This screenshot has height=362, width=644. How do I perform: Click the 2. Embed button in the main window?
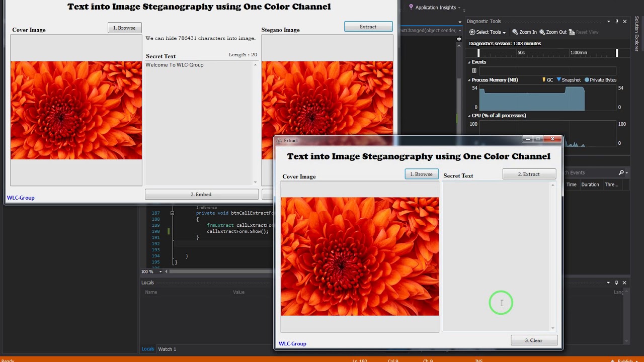coord(201,194)
